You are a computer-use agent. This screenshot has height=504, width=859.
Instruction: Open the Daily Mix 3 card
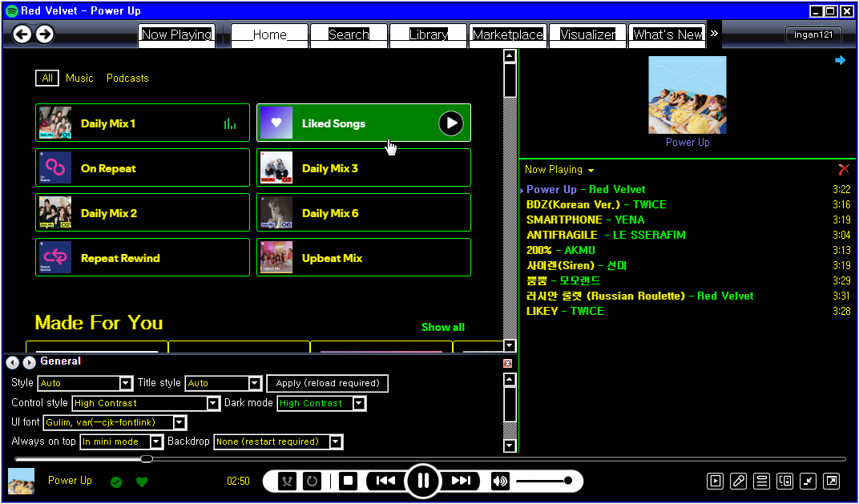pos(364,167)
